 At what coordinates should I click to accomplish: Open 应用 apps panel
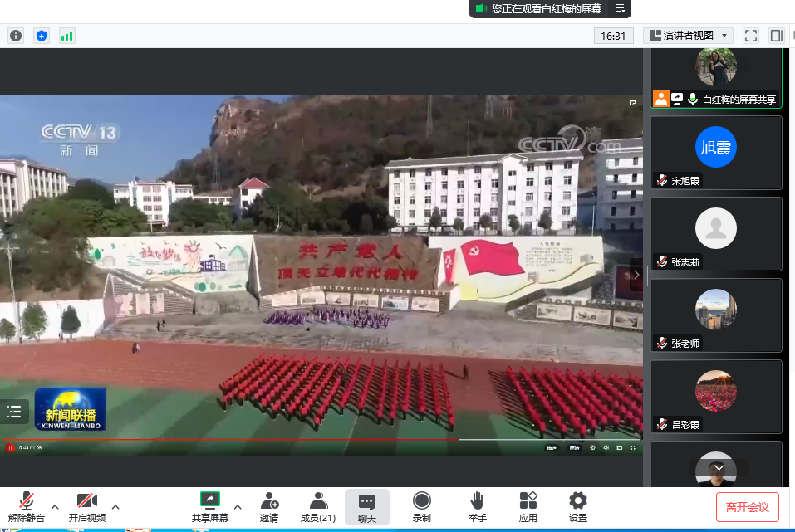pos(528,507)
